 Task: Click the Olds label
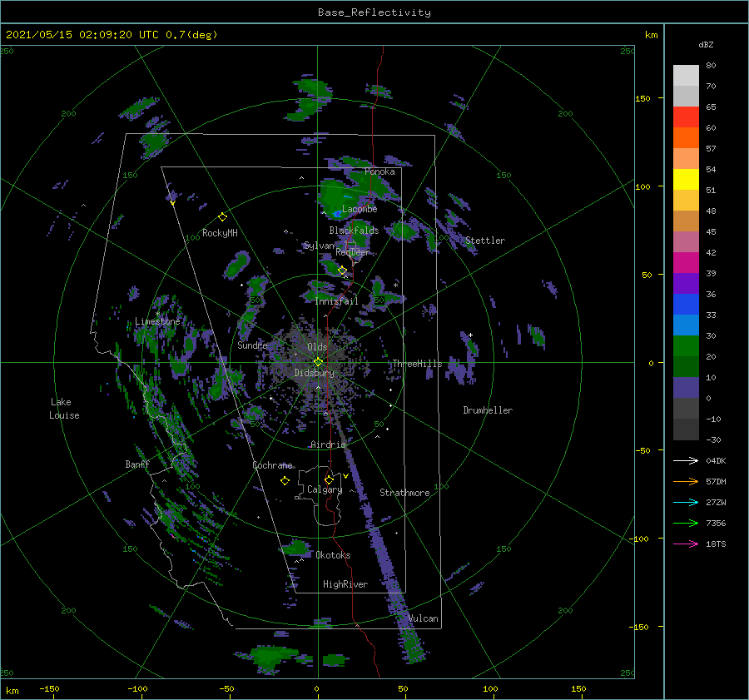click(317, 347)
